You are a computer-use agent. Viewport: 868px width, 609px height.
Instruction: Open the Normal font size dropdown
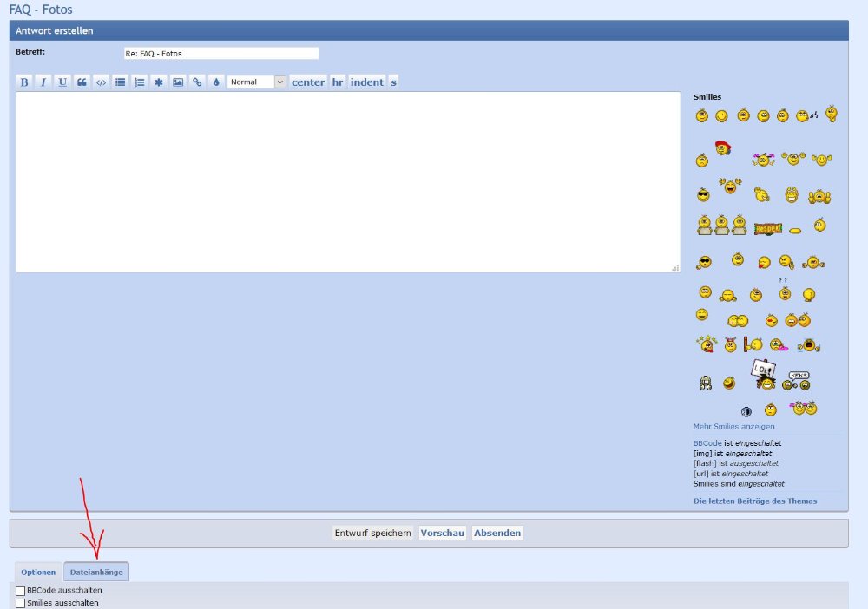[x=256, y=82]
